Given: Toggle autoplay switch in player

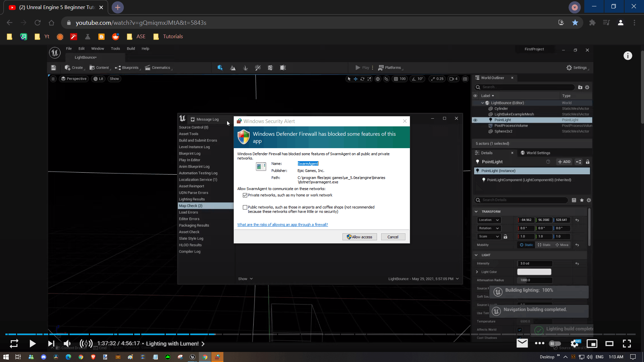Looking at the screenshot, I should (555, 344).
